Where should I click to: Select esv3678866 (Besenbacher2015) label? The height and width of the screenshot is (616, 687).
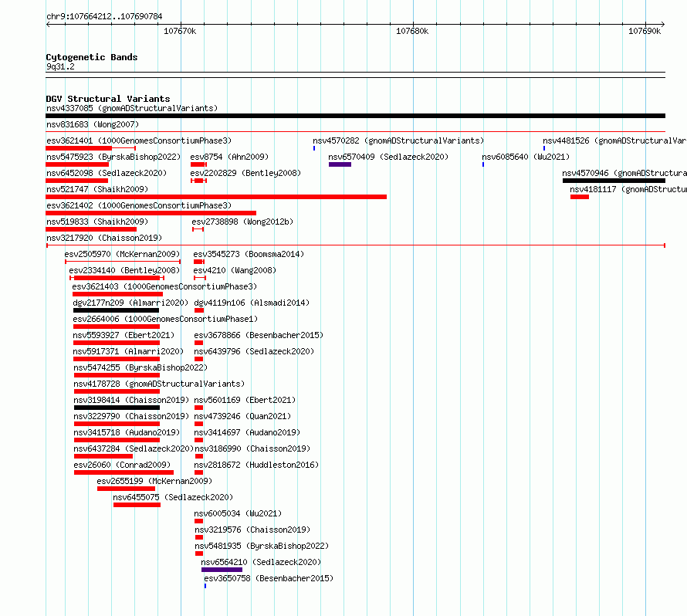pos(259,335)
